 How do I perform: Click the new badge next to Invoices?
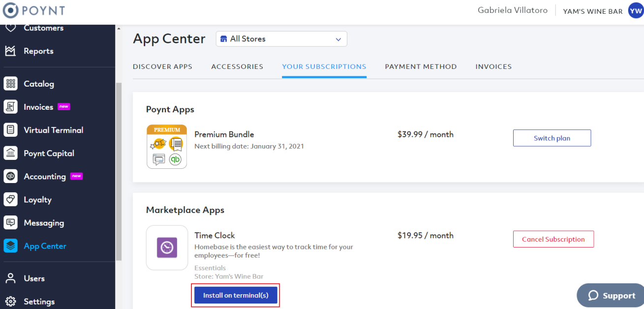(x=63, y=106)
